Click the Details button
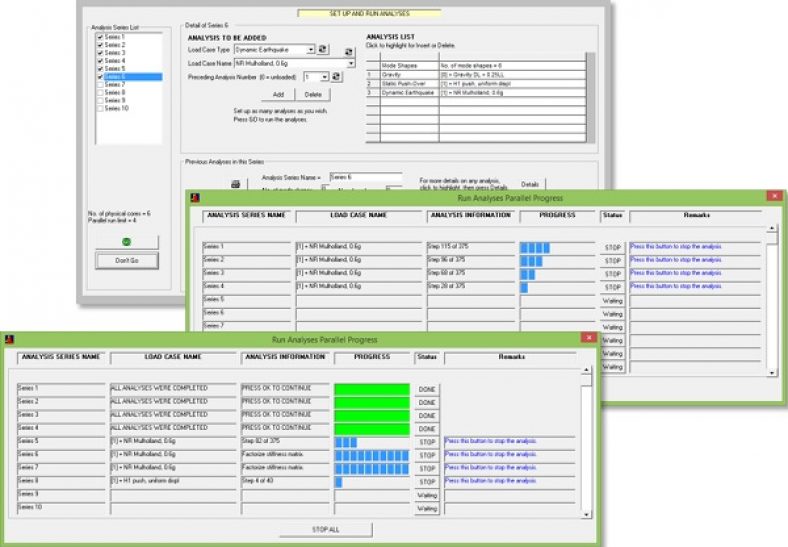This screenshot has height=547, width=788. coord(530,185)
